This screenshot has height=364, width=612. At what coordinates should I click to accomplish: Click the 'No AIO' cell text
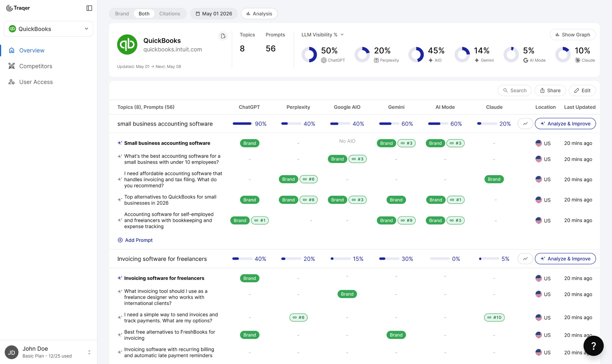tap(347, 141)
